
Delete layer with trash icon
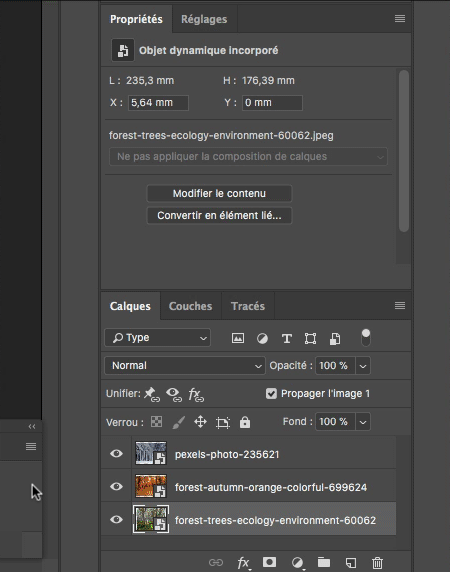click(x=377, y=563)
